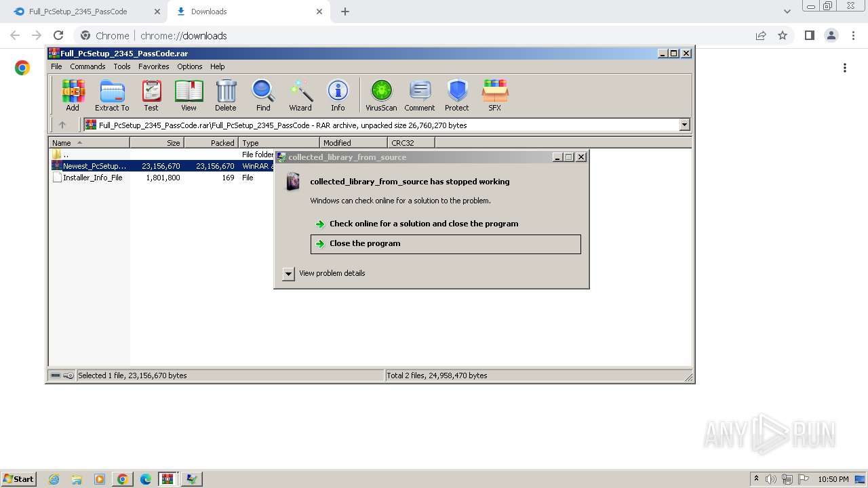The width and height of the screenshot is (868, 488).
Task: Sort by Modified column header
Action: pyautogui.click(x=353, y=143)
